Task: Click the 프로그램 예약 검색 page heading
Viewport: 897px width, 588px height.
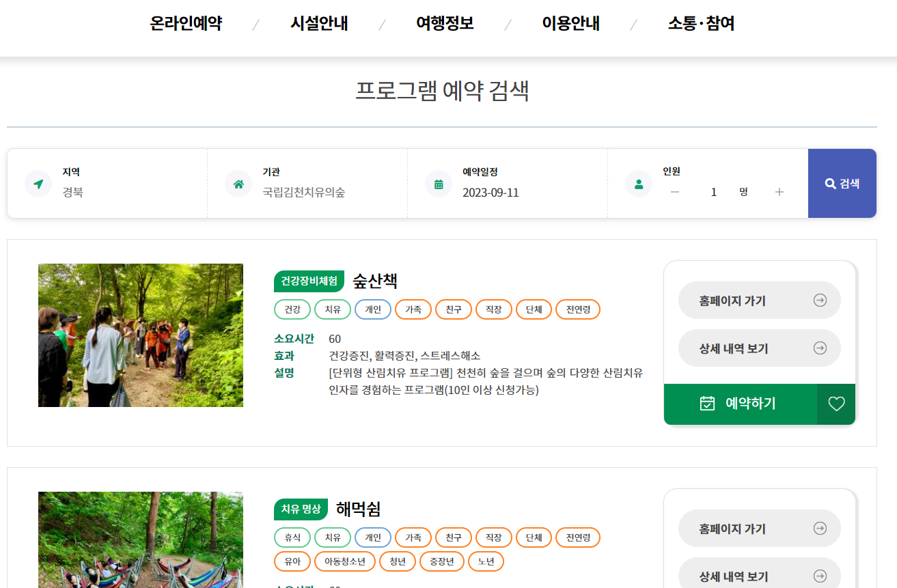Action: [442, 91]
